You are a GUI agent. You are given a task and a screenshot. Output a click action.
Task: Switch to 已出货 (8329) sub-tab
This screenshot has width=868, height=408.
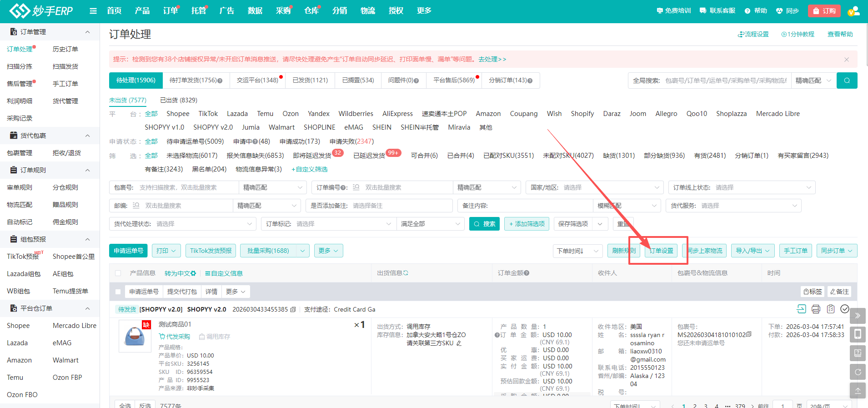coord(179,100)
